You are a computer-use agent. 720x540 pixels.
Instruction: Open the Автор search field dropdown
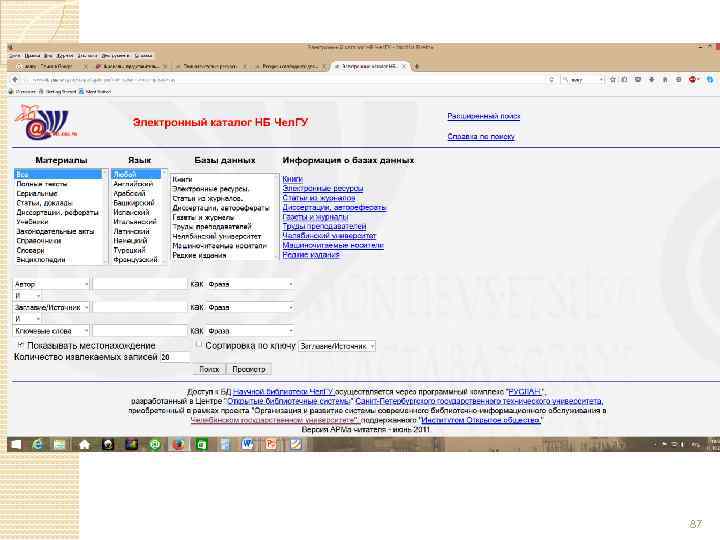click(51, 284)
